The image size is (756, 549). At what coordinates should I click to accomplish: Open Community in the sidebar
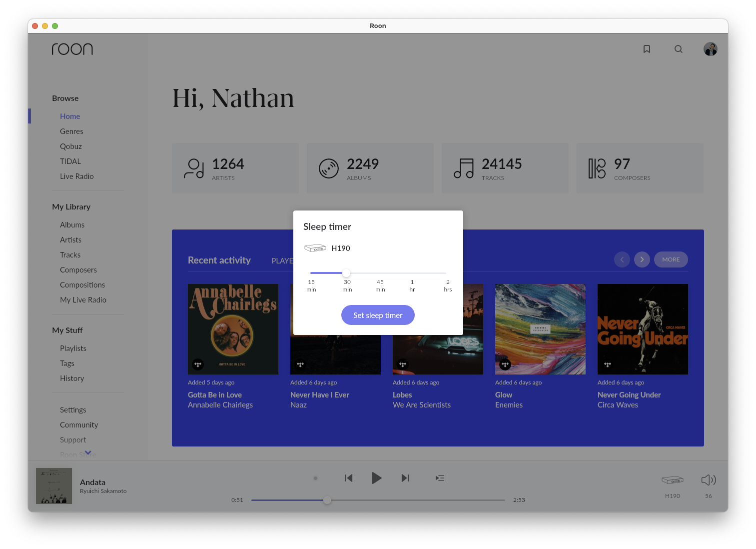coord(79,424)
